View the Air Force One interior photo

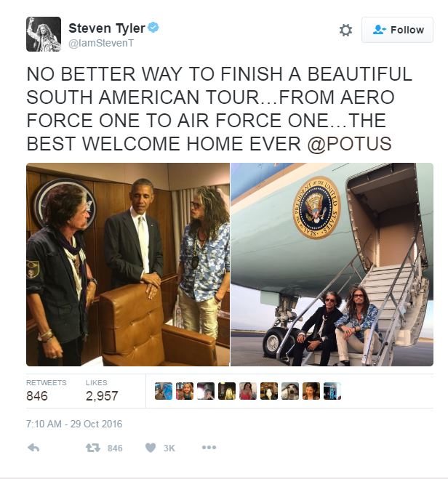click(x=128, y=265)
